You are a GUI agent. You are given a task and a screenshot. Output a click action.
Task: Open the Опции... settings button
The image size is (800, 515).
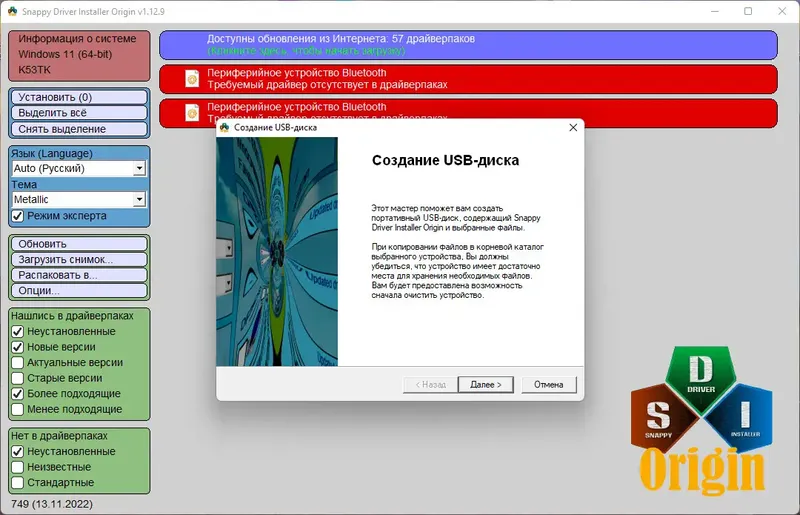click(x=79, y=291)
